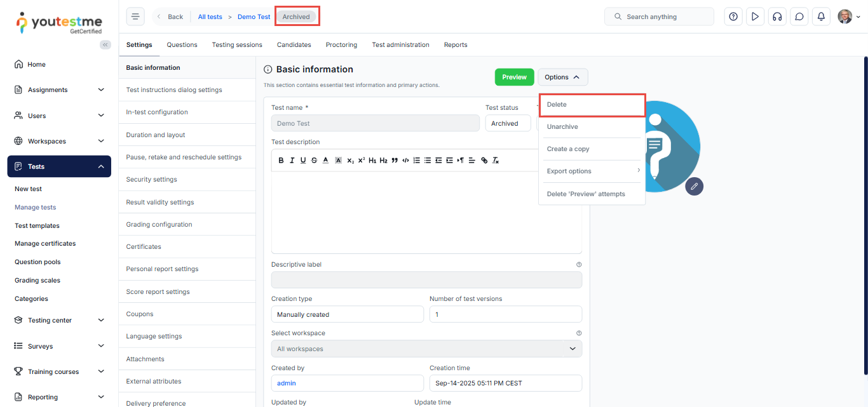Screen dimensions: 868x407
Task: Select Unarchive from the Options menu
Action: (x=562, y=127)
